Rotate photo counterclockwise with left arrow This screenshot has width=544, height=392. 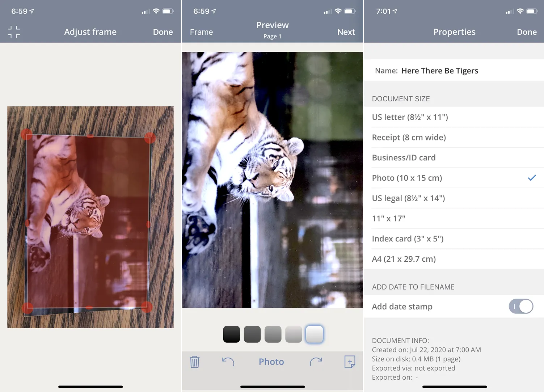[228, 362]
